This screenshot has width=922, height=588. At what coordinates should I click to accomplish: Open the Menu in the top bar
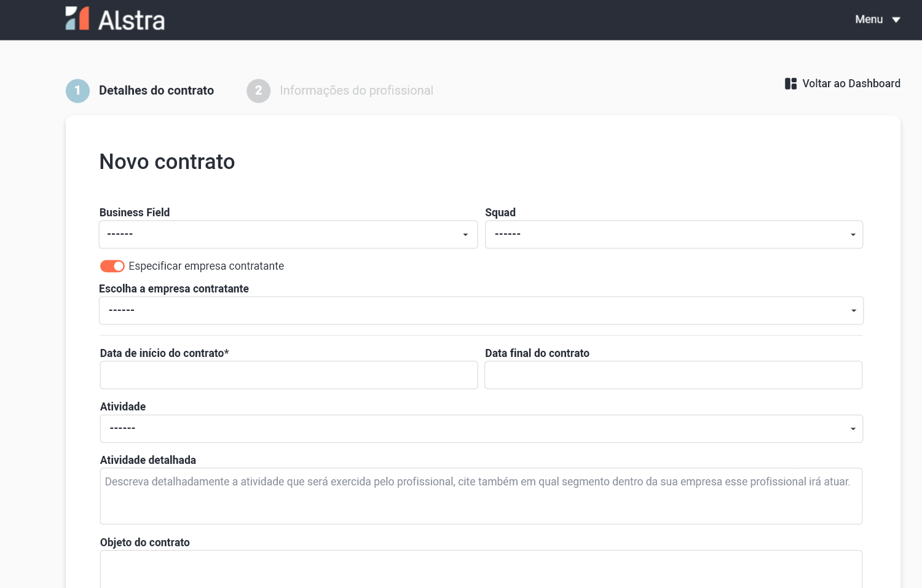pos(878,20)
